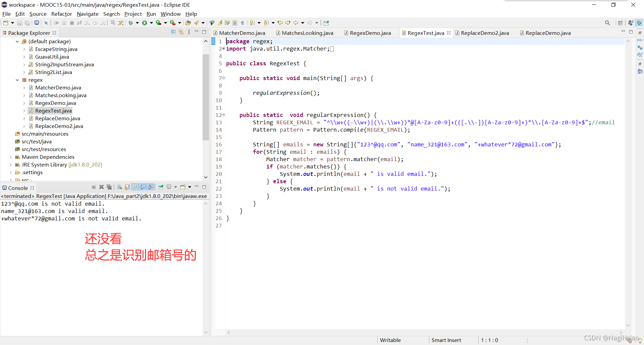Open Package Explorer view menu
This screenshot has width=644, height=345.
(189, 32)
